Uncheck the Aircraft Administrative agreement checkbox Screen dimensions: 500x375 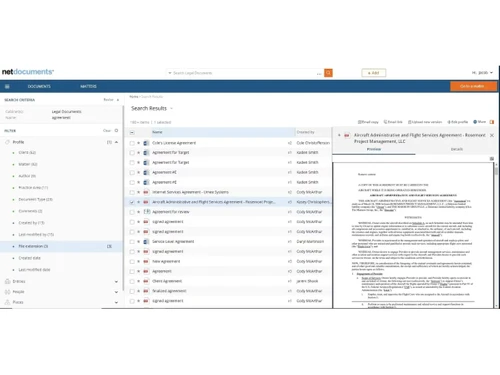coord(132,202)
